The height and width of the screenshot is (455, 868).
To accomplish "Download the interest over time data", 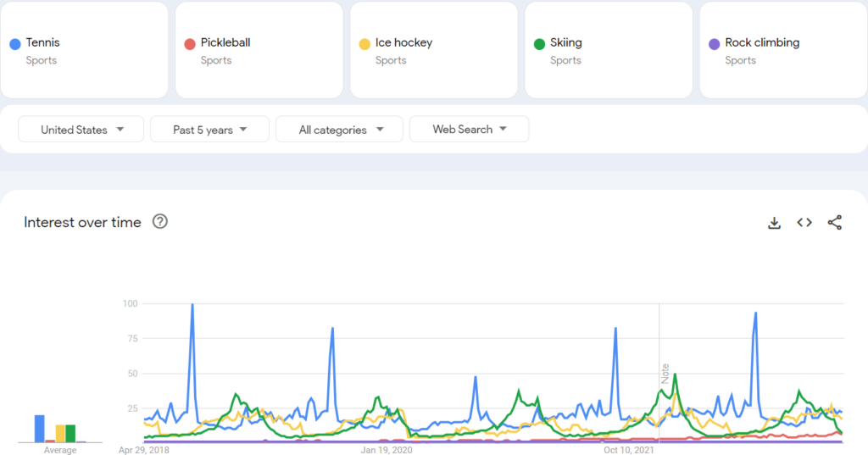I will tap(774, 223).
